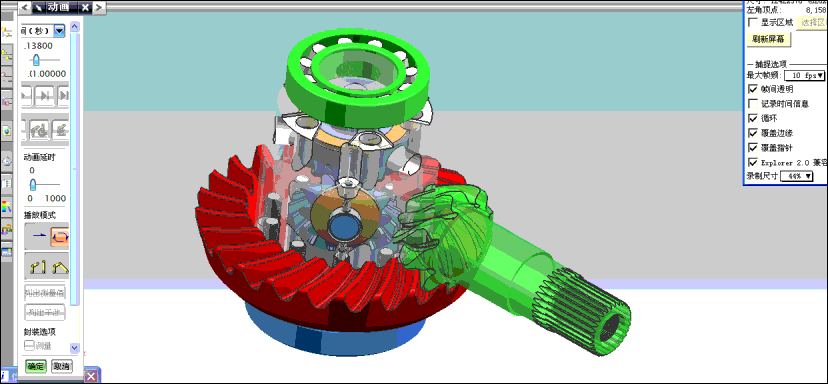This screenshot has width=828, height=384.
Task: Click the 动画 panel title tab
Action: pyautogui.click(x=55, y=7)
